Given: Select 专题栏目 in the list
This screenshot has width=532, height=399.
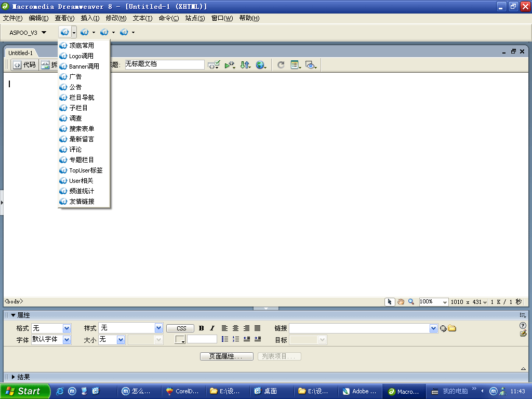Looking at the screenshot, I should point(84,160).
